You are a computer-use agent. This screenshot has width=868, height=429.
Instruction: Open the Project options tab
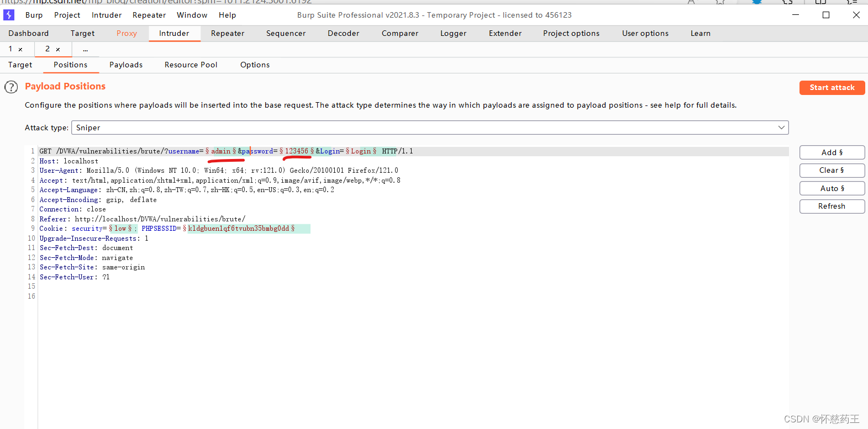(x=571, y=33)
